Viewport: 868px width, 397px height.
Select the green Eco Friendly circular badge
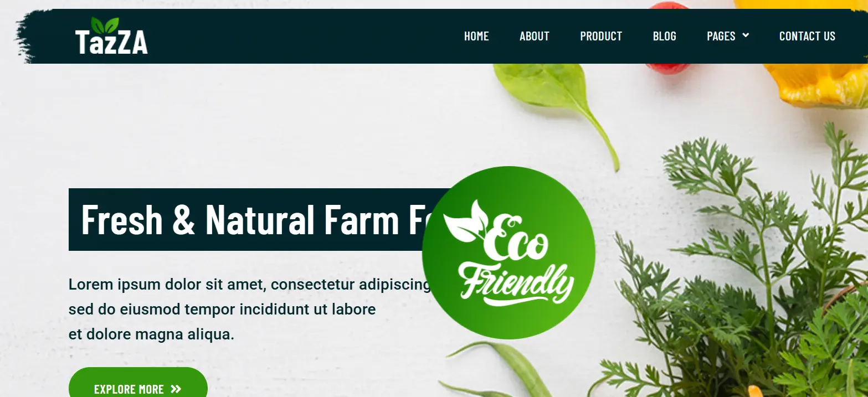pos(509,252)
